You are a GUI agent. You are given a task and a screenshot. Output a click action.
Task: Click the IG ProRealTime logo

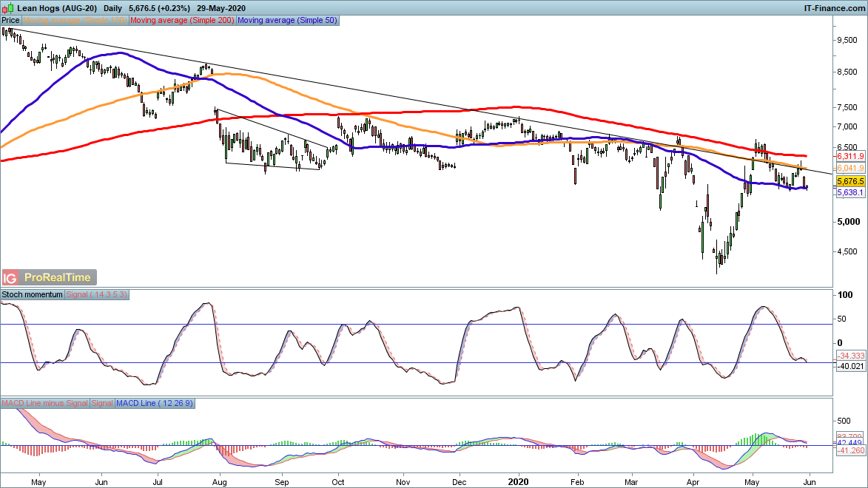tap(50, 277)
